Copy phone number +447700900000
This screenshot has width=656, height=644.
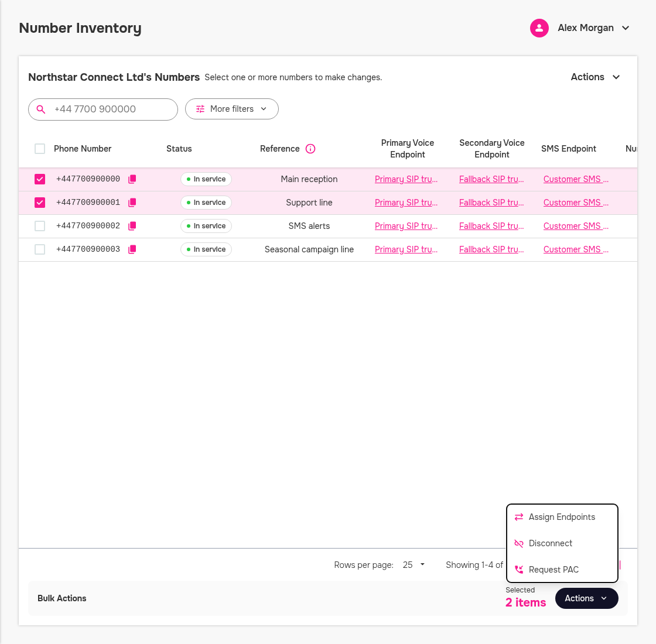(132, 179)
